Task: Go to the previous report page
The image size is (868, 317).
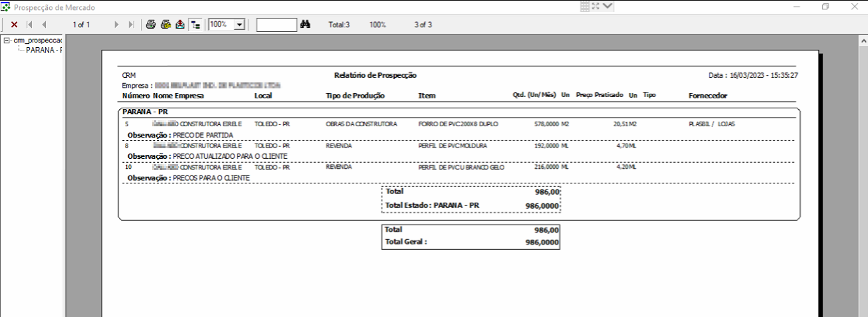Action: [44, 25]
